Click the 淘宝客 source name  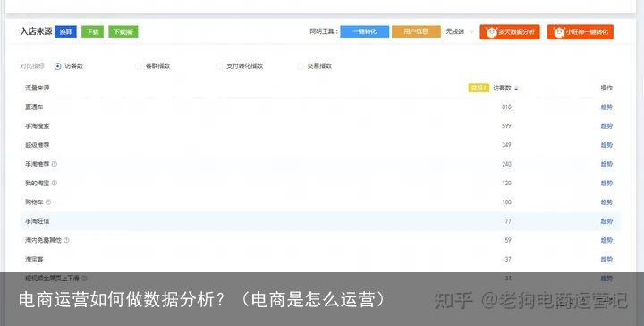click(34, 260)
